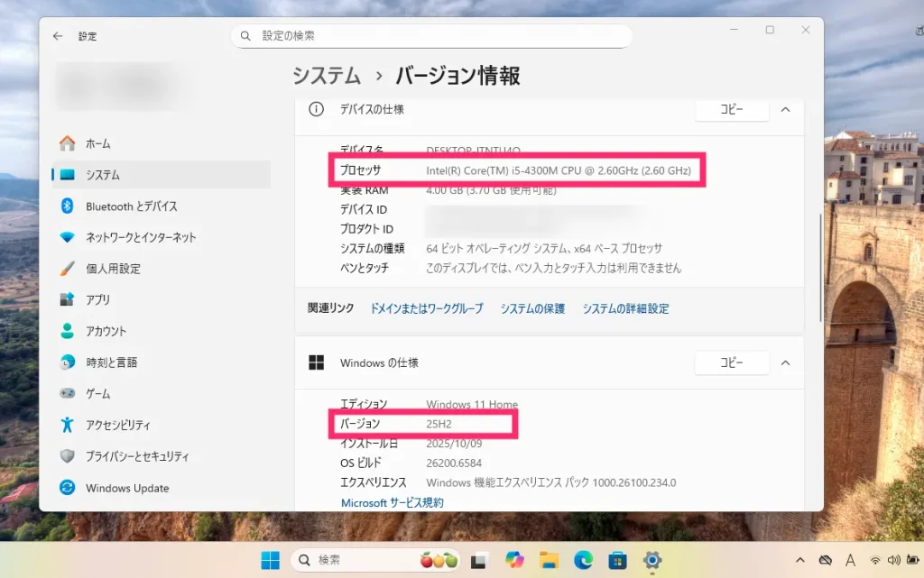Click the back arrow in Settings header
This screenshot has height=578, width=924.
(58, 36)
